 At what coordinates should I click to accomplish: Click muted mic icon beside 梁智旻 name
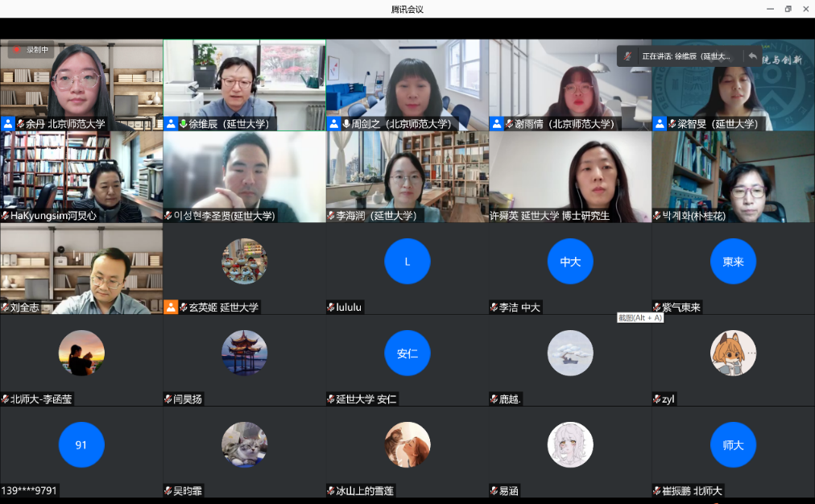672,124
